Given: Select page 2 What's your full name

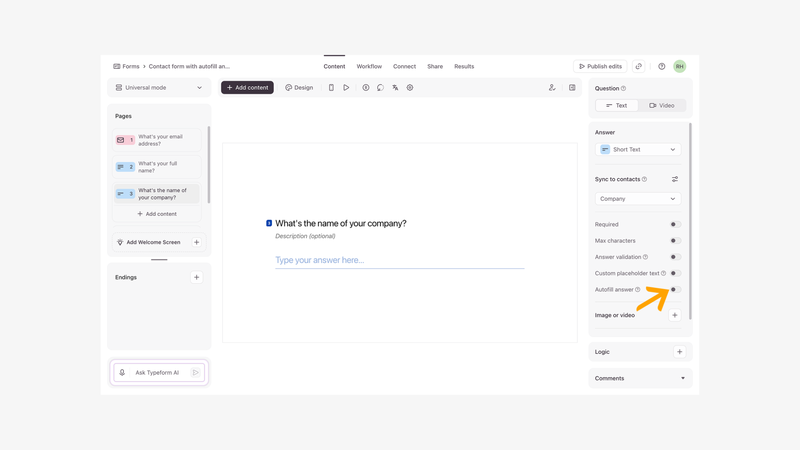Looking at the screenshot, I should tap(157, 167).
